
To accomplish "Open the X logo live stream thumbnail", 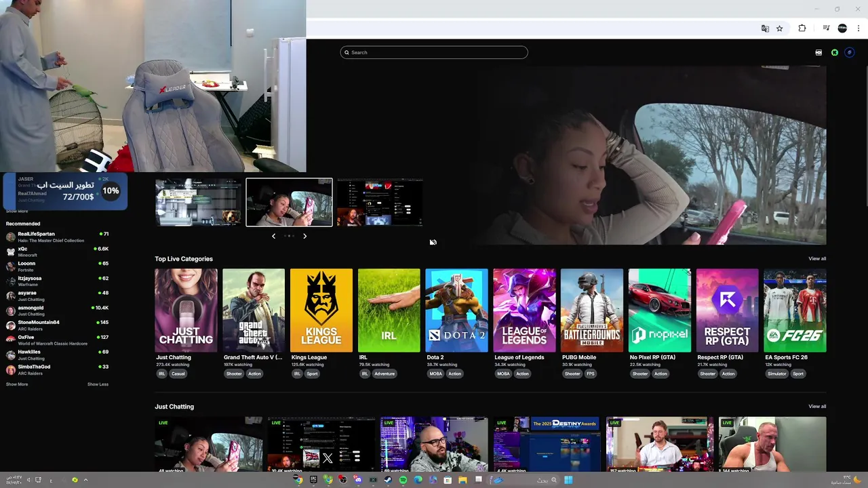I will tap(321, 445).
